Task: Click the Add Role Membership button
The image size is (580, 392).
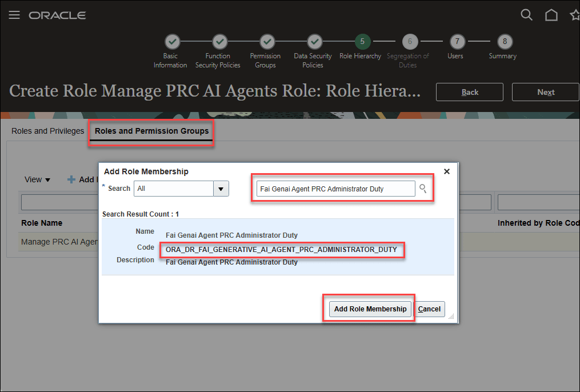Action: 369,309
